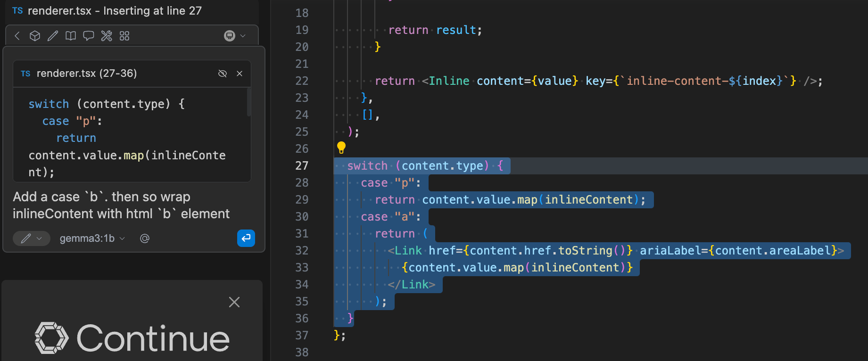Open the wrench tools icon

click(107, 36)
